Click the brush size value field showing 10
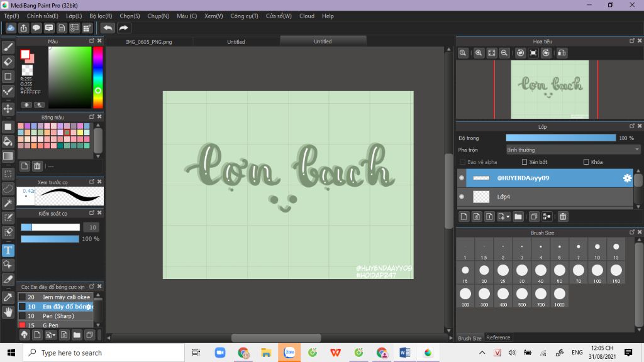This screenshot has height=362, width=644. [92, 227]
